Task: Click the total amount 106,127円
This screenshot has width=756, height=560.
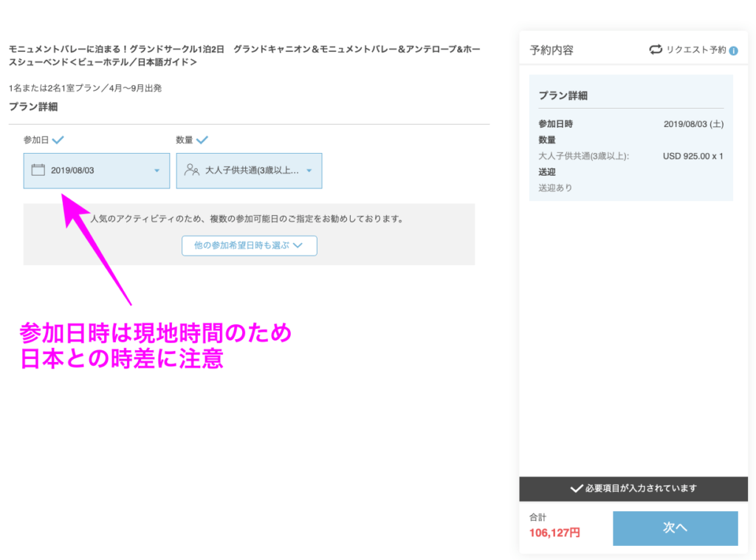Action: click(x=554, y=532)
